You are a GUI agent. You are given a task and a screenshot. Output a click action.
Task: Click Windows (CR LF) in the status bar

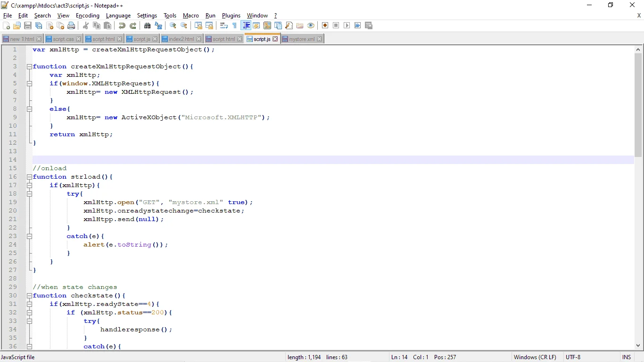click(535, 357)
